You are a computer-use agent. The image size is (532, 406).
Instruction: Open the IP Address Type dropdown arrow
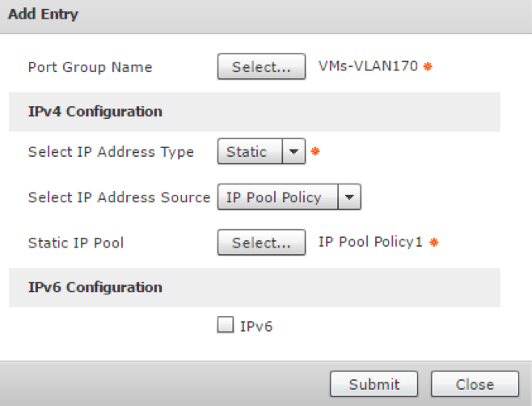[x=294, y=152]
